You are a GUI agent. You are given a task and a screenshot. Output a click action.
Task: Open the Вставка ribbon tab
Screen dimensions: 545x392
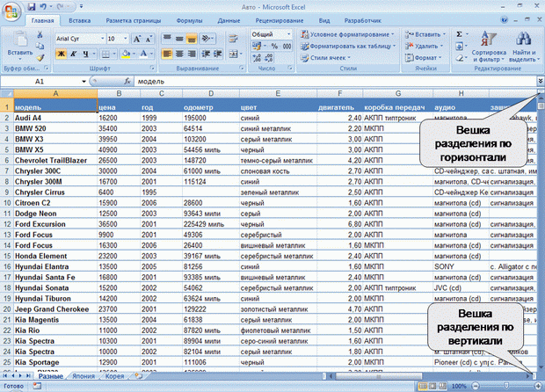[x=79, y=19]
